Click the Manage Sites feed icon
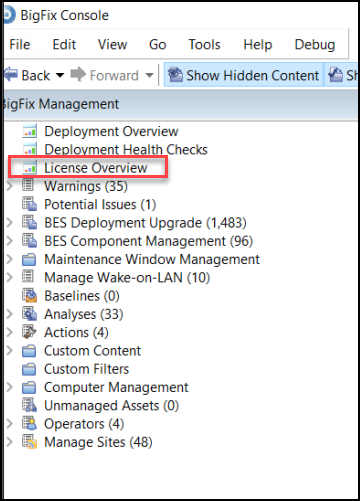 [29, 442]
